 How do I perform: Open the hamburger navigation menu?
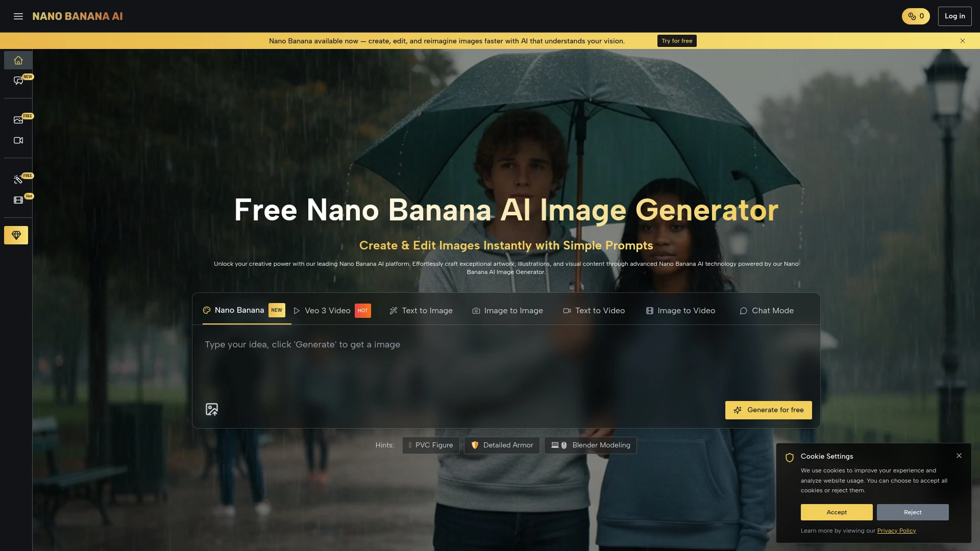18,16
